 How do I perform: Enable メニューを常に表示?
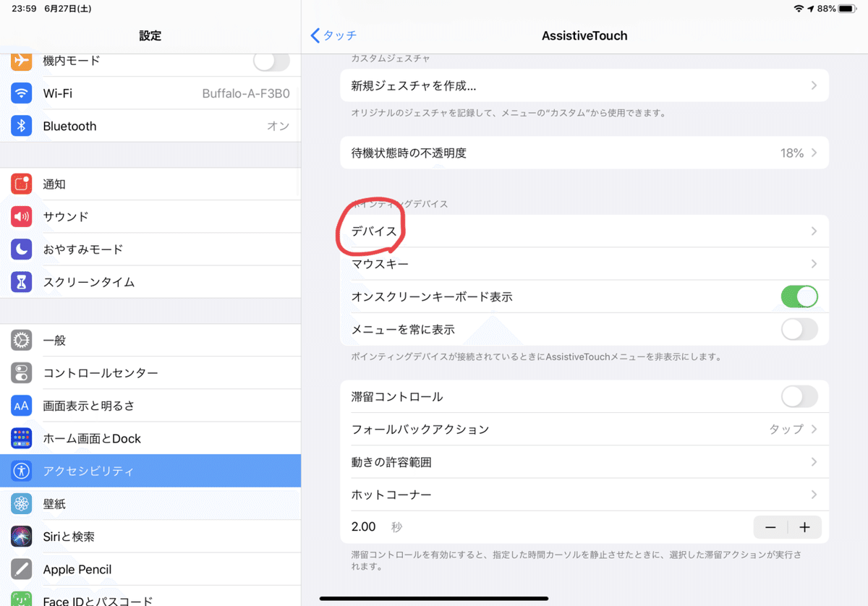click(x=799, y=329)
